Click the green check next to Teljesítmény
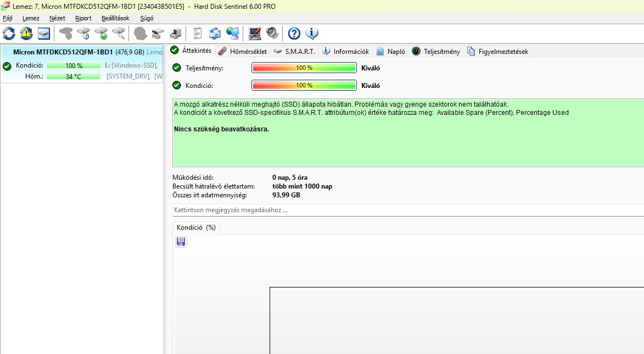The height and width of the screenshot is (354, 644). (177, 68)
